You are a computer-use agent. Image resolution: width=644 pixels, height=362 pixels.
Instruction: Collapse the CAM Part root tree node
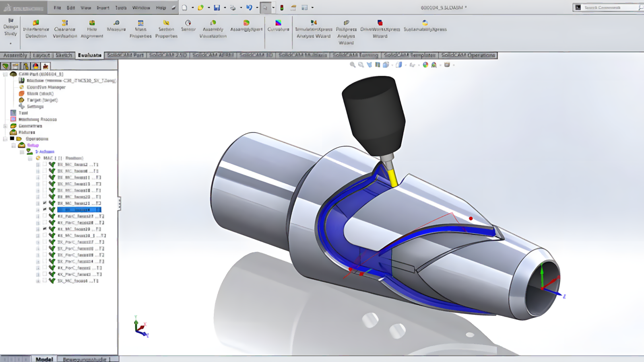click(x=5, y=74)
